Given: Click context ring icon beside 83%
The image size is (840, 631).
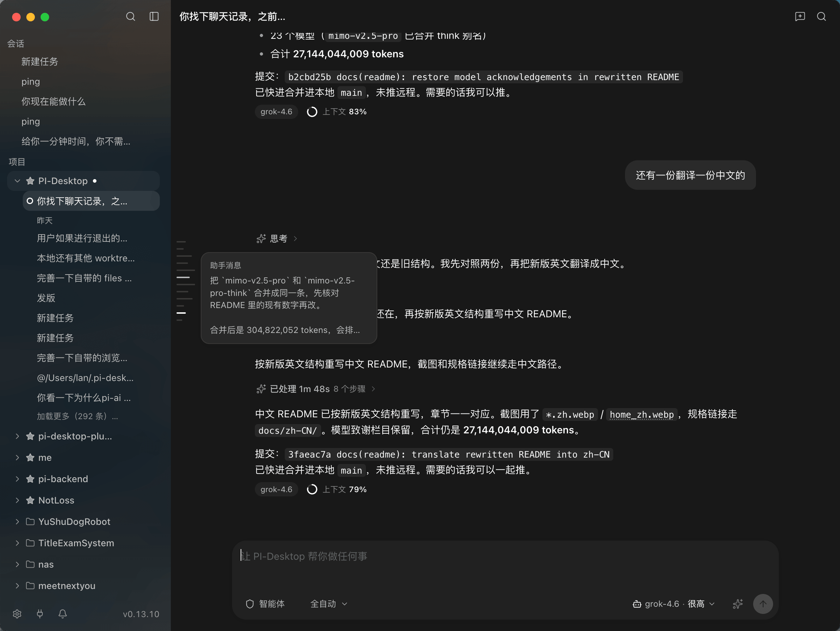Looking at the screenshot, I should coord(312,112).
